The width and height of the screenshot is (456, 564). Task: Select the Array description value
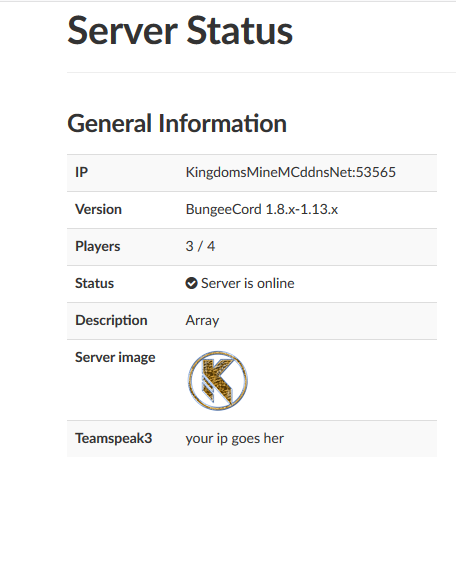[202, 321]
